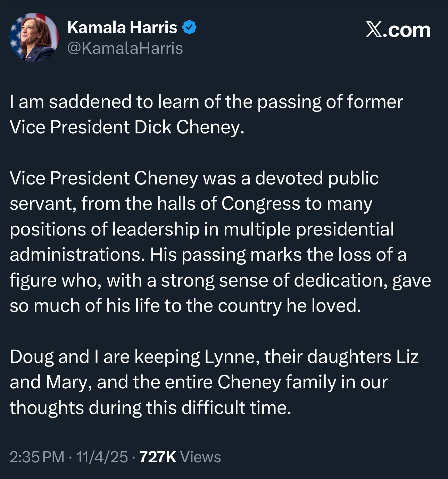The height and width of the screenshot is (479, 448).
Task: Click the @KamalaHarris handle
Action: coord(125,48)
